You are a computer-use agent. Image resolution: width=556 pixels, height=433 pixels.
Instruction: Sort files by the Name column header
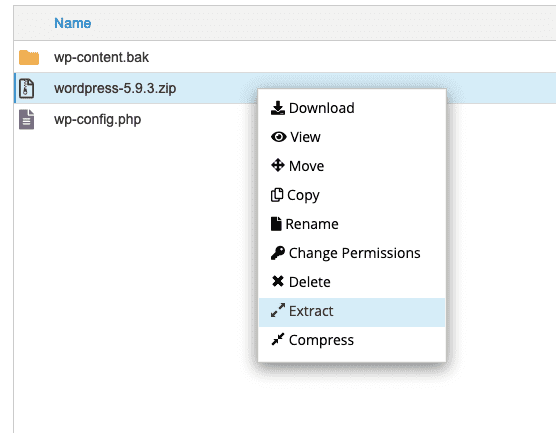coord(73,23)
